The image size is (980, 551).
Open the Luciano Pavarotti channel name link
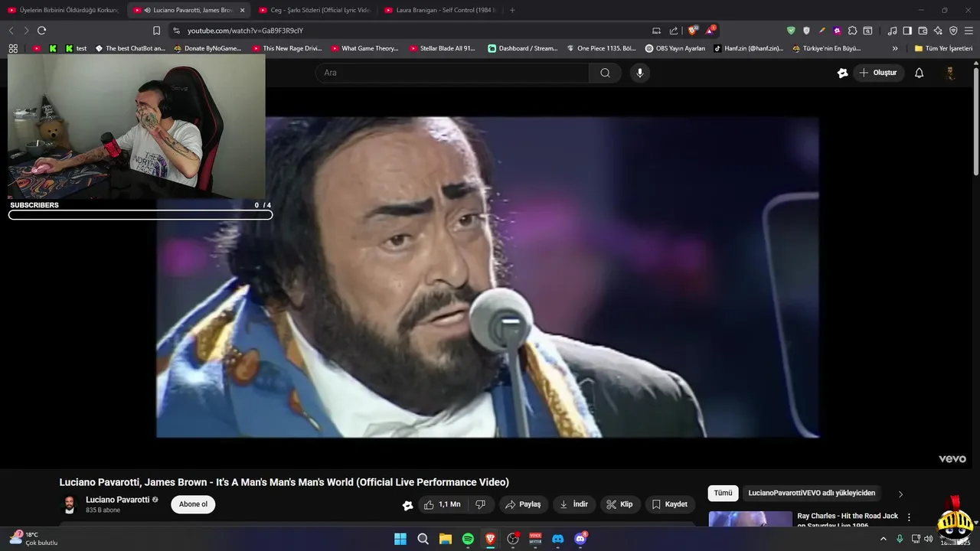click(x=117, y=500)
